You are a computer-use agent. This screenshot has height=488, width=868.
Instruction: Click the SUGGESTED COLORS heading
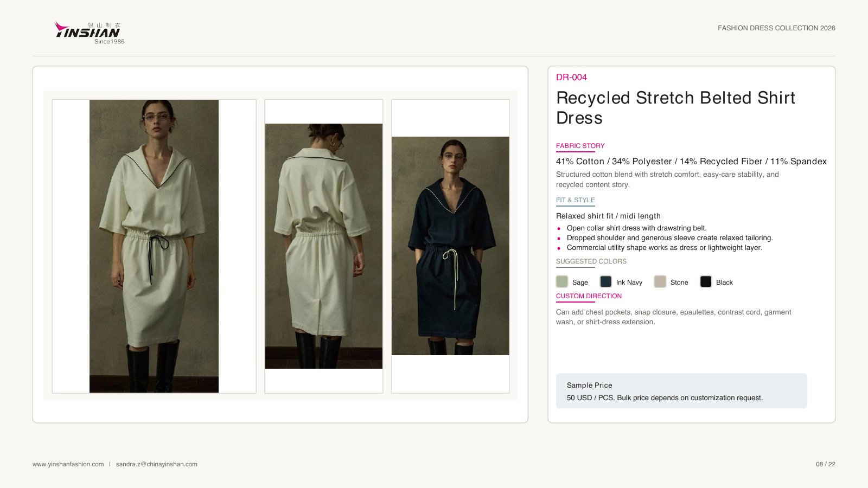(x=591, y=261)
